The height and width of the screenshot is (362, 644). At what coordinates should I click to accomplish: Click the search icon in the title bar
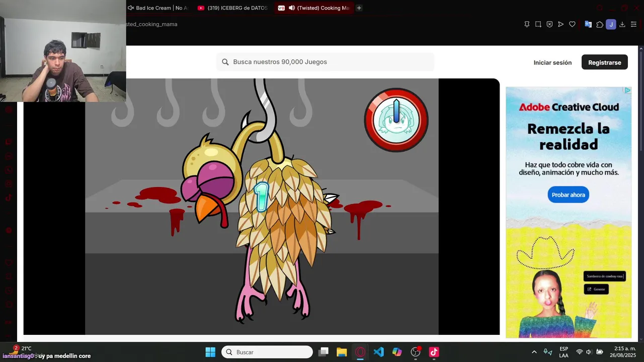tap(600, 8)
